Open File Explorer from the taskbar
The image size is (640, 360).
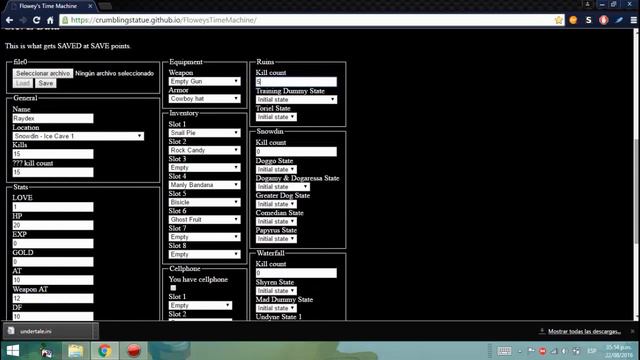[x=76, y=351]
